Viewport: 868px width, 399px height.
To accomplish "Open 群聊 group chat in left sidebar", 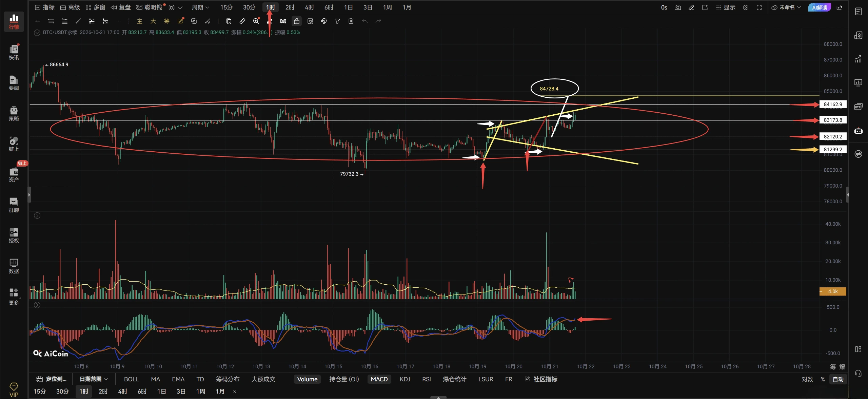I will [x=14, y=205].
